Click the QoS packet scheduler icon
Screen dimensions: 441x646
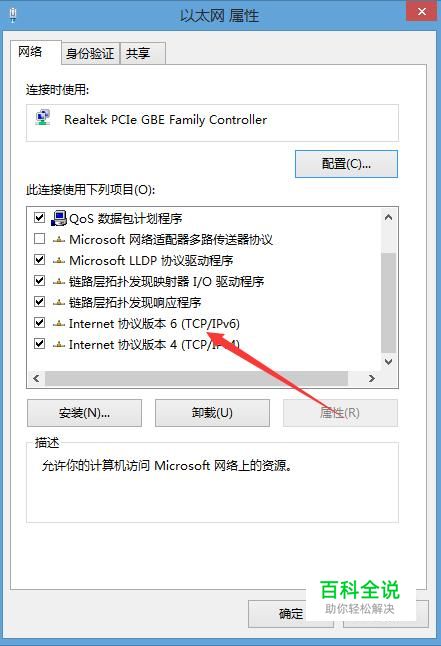[x=59, y=218]
